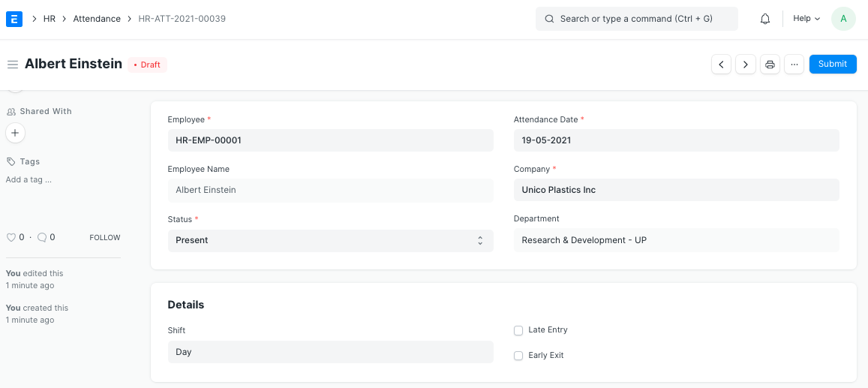Image resolution: width=868 pixels, height=388 pixels.
Task: Enable the Early Exit checkbox
Action: point(518,356)
